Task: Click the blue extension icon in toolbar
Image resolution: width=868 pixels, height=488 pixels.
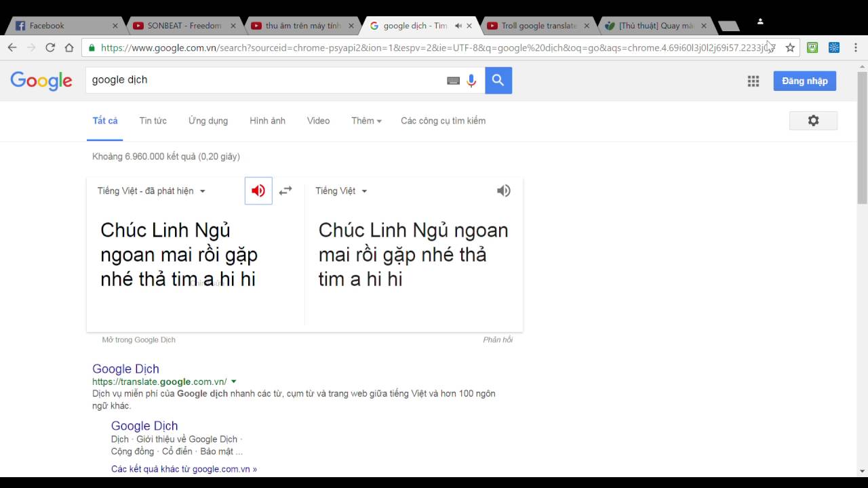Action: point(834,47)
